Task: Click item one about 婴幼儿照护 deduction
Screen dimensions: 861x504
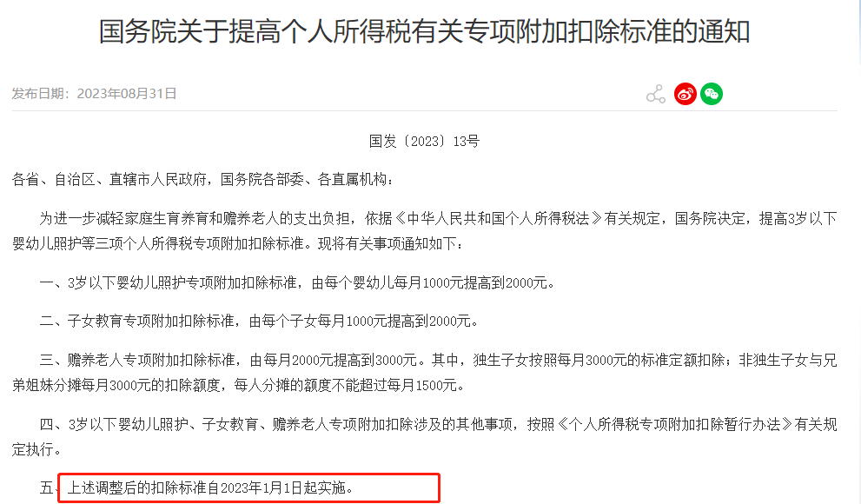Action: (297, 283)
